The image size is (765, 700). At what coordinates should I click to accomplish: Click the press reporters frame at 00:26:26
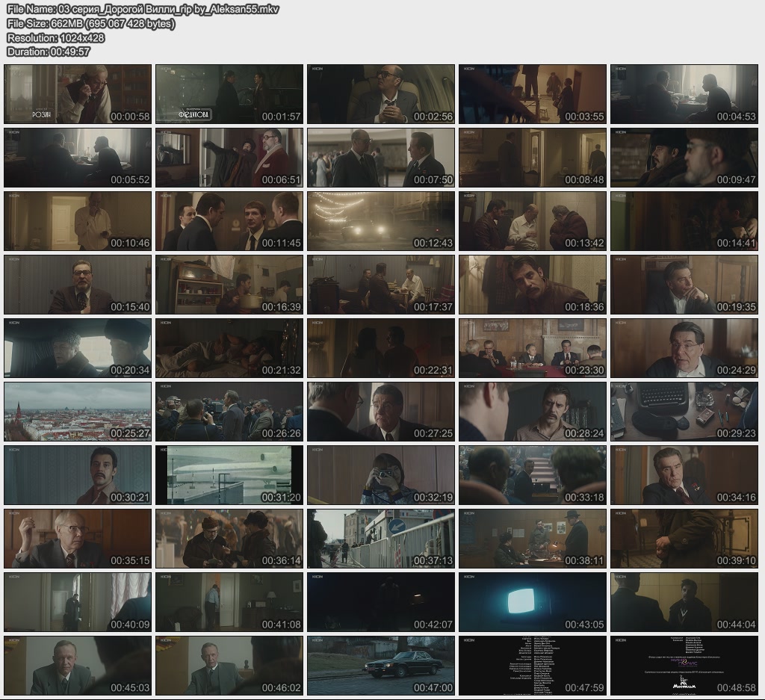pyautogui.click(x=229, y=412)
